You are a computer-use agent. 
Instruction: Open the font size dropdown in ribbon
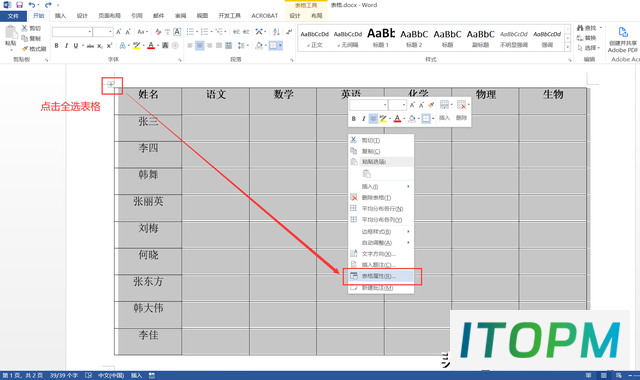(110, 32)
